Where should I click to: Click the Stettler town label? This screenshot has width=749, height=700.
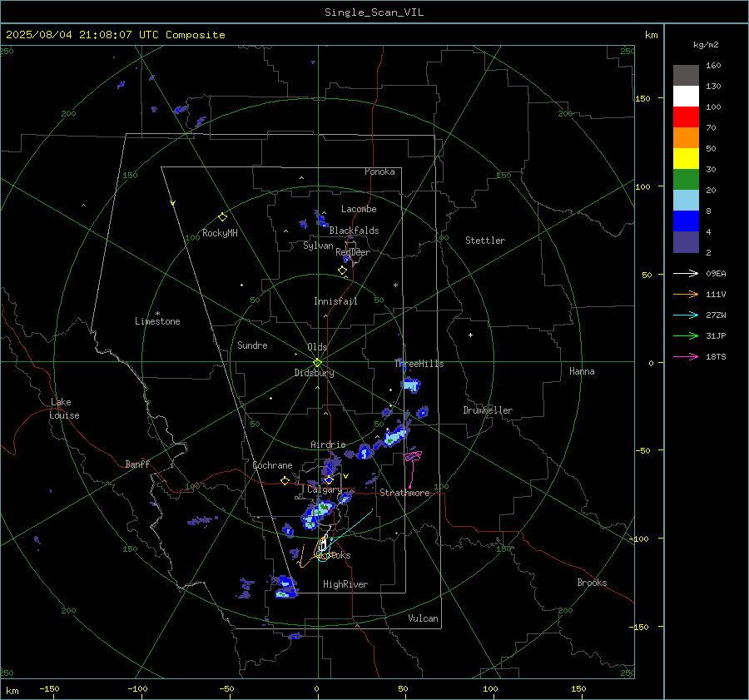coord(485,241)
